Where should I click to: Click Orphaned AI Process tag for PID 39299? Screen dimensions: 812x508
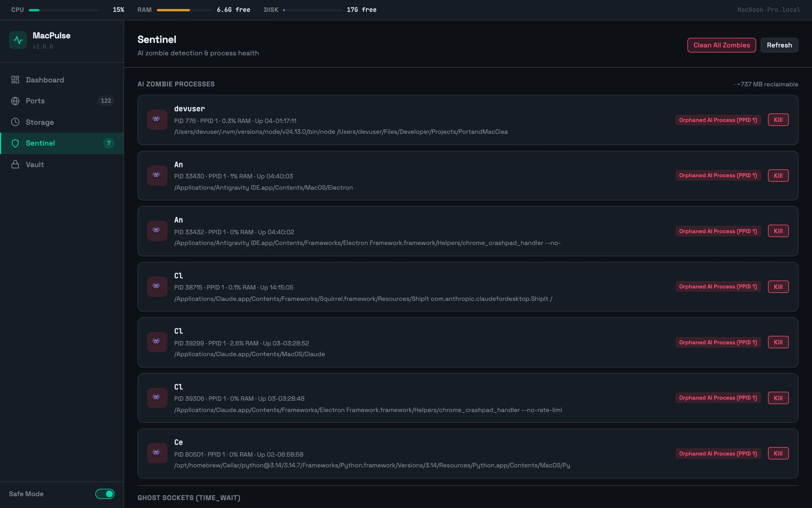pyautogui.click(x=718, y=342)
